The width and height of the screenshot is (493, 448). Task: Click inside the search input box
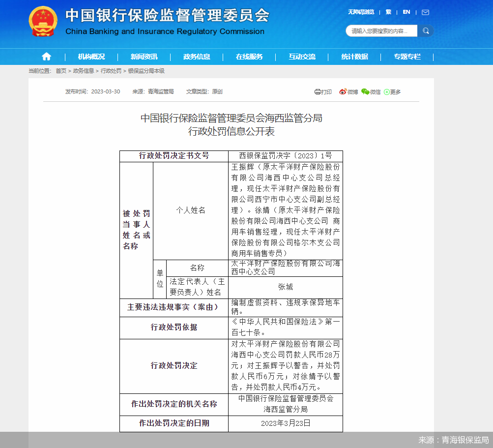tap(381, 30)
